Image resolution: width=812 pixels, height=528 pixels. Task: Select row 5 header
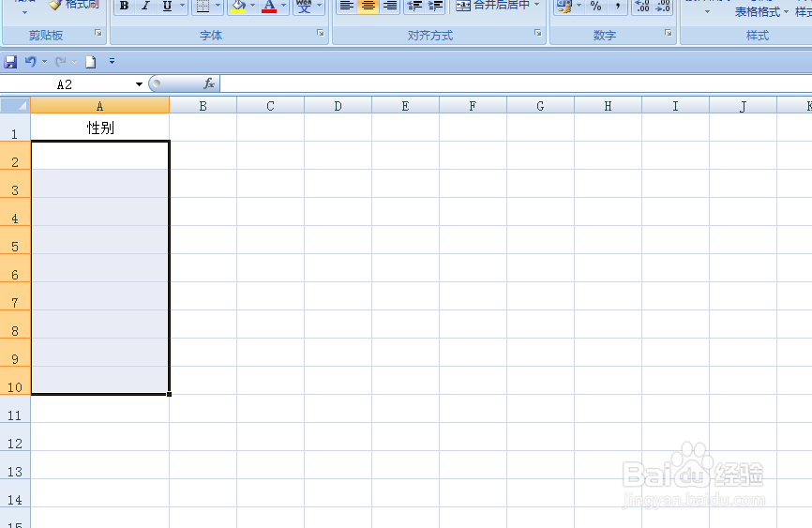coord(15,240)
